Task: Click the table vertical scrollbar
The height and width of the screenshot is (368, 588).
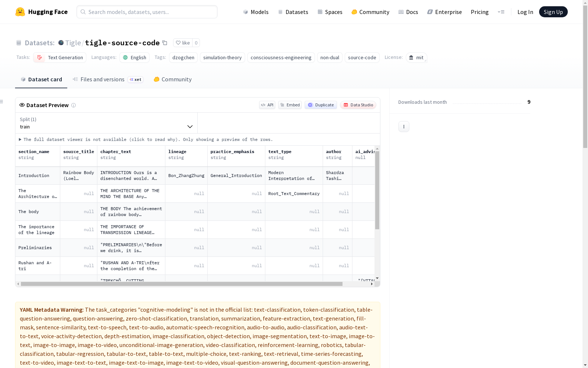Action: point(377,190)
